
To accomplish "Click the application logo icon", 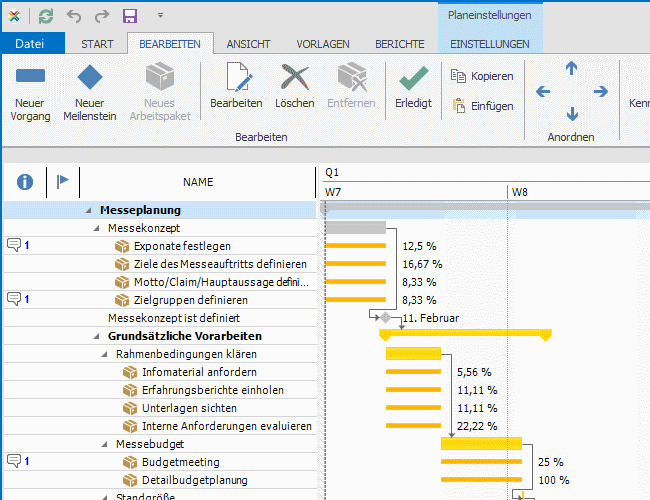I will (14, 16).
